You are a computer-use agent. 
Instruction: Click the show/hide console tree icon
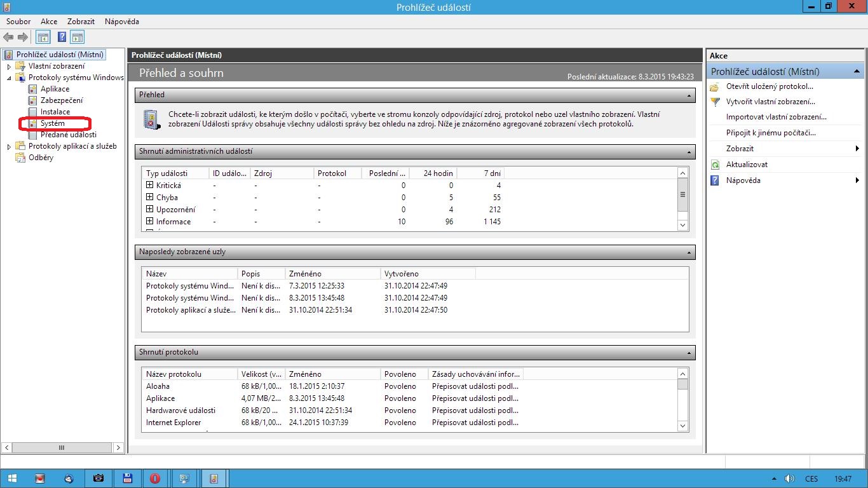43,37
